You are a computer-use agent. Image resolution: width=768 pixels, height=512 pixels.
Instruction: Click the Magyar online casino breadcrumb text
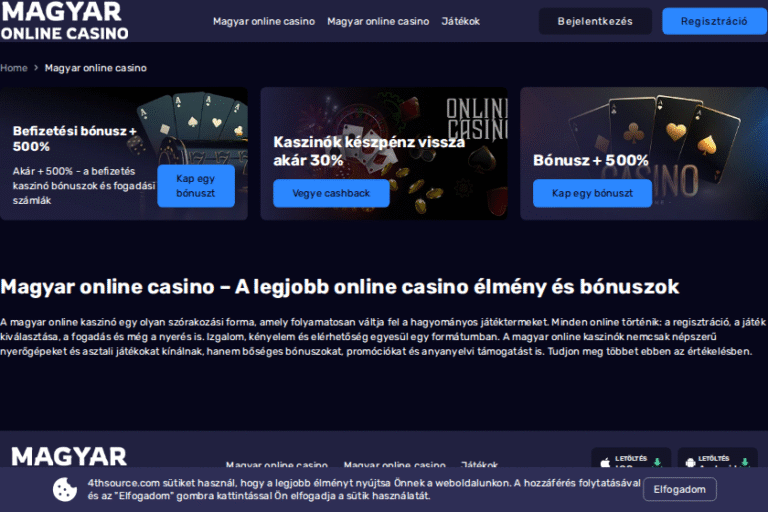(x=96, y=68)
